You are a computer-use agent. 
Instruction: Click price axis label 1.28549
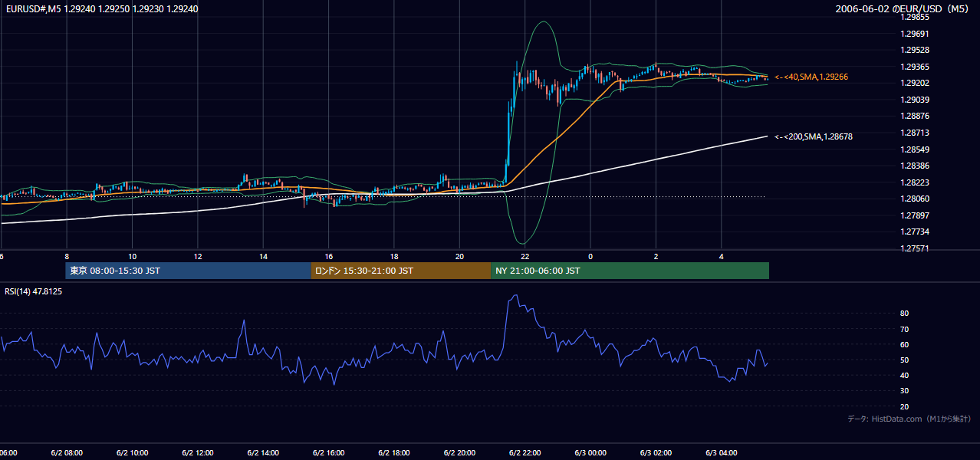915,149
